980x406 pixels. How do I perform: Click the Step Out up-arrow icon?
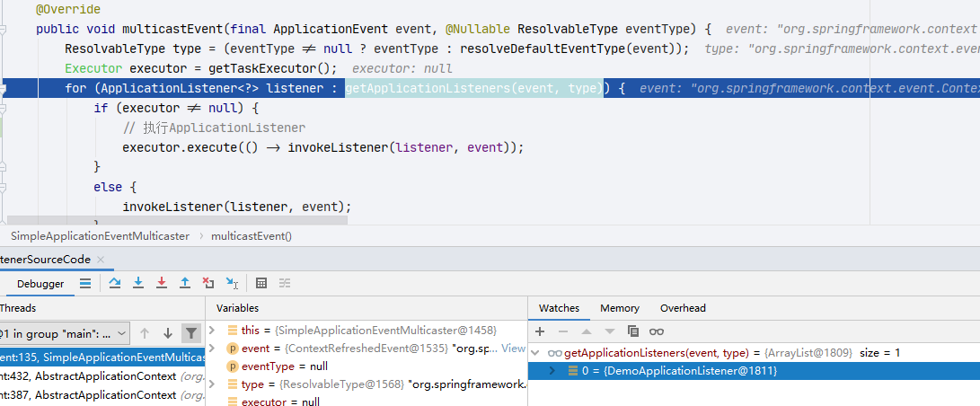185,283
